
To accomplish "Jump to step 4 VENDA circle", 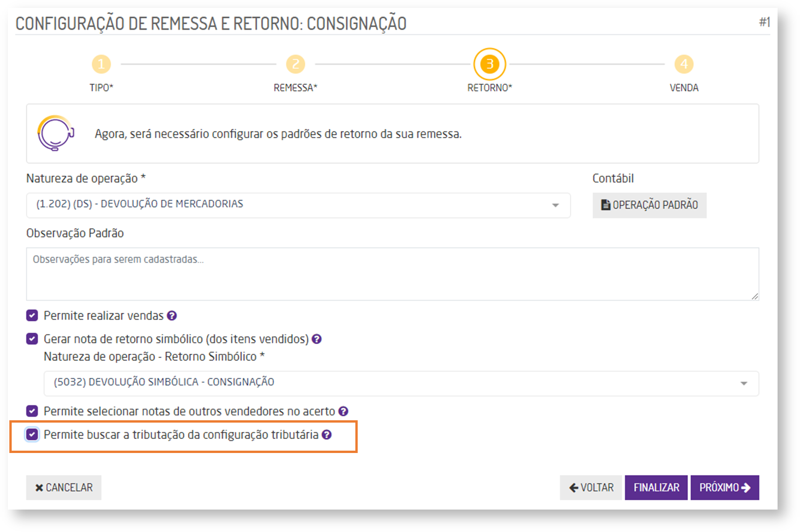I will pos(684,64).
